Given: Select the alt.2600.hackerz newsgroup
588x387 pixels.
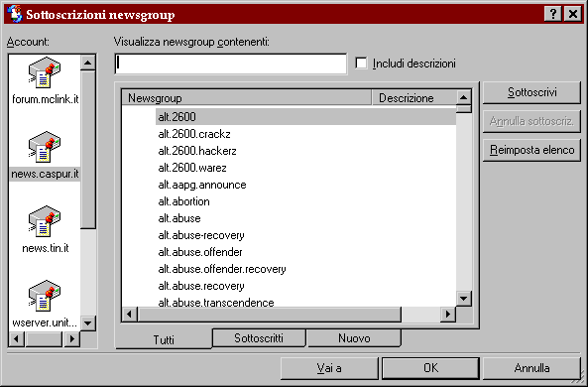Looking at the screenshot, I should [197, 151].
